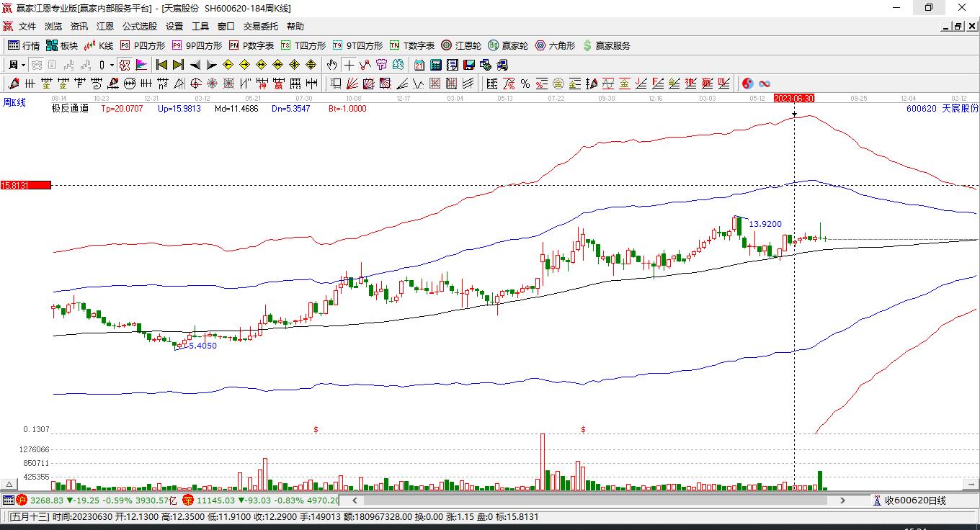
Task: Toggle the crosshair cursor tool
Action: coord(349,65)
